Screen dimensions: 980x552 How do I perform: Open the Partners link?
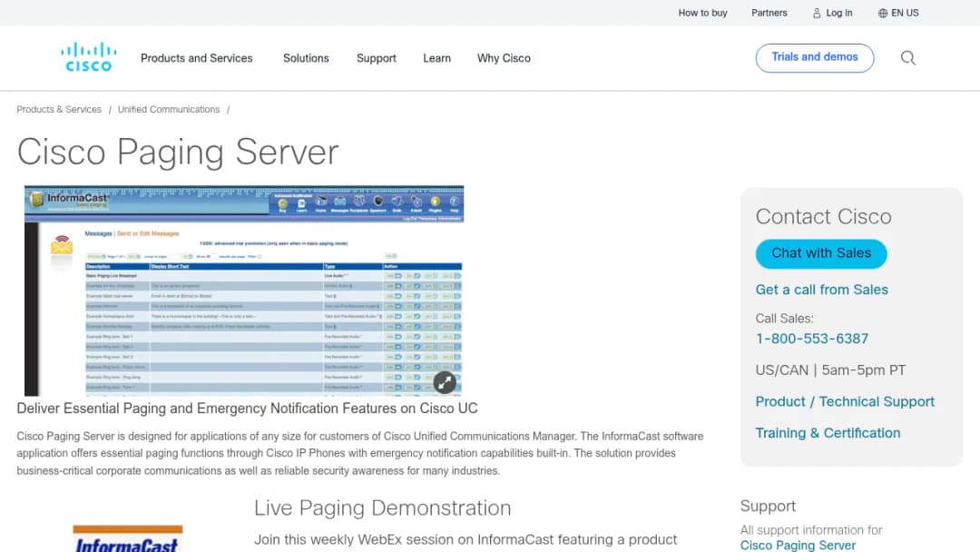pyautogui.click(x=769, y=13)
